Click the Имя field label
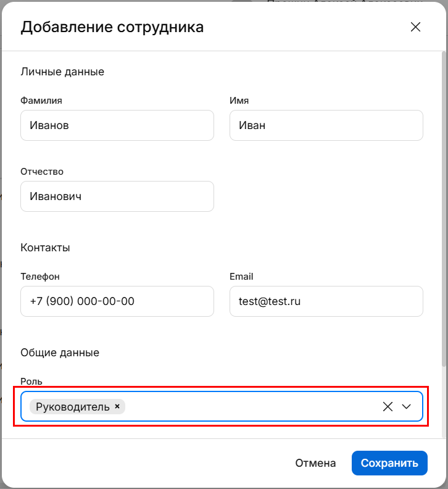This screenshot has width=448, height=489. coord(239,100)
